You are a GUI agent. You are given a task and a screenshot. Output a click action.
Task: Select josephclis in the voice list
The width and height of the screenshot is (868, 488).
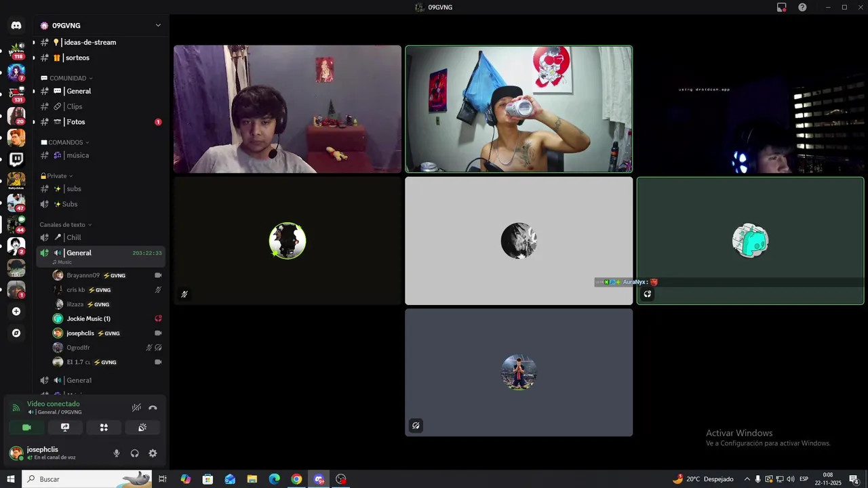(x=107, y=333)
